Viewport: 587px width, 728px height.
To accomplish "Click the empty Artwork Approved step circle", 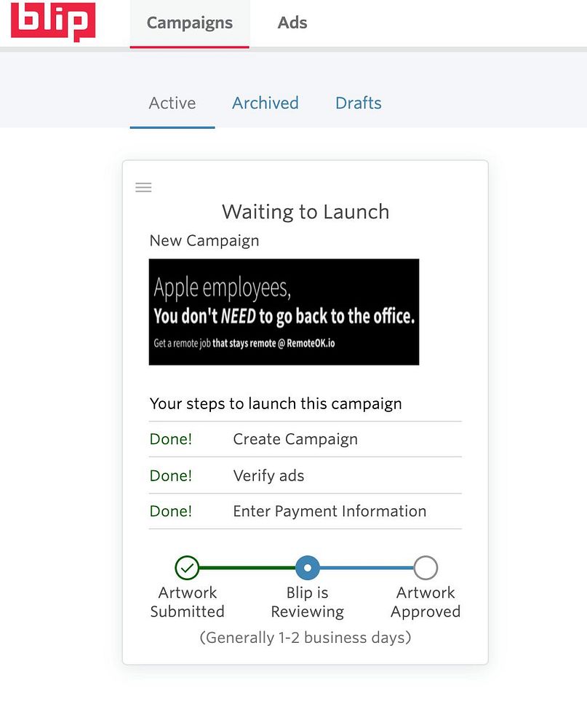I will [x=426, y=568].
